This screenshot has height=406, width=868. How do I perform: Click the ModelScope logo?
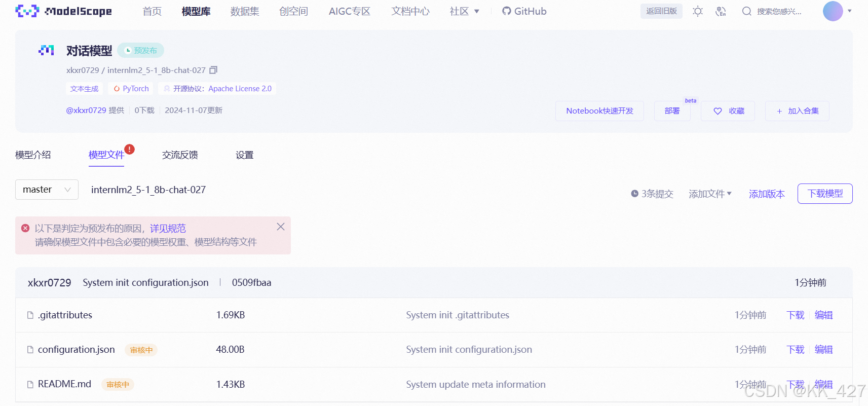(63, 11)
